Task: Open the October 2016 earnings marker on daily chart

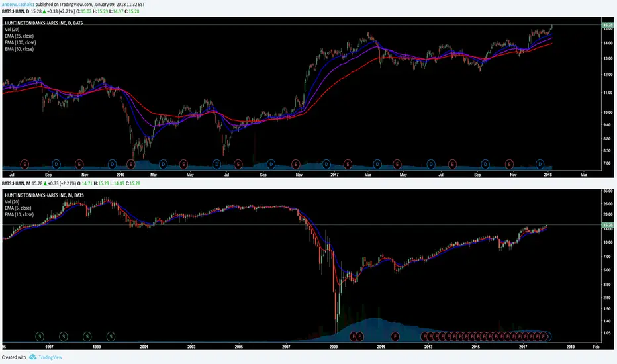Action: [x=296, y=164]
